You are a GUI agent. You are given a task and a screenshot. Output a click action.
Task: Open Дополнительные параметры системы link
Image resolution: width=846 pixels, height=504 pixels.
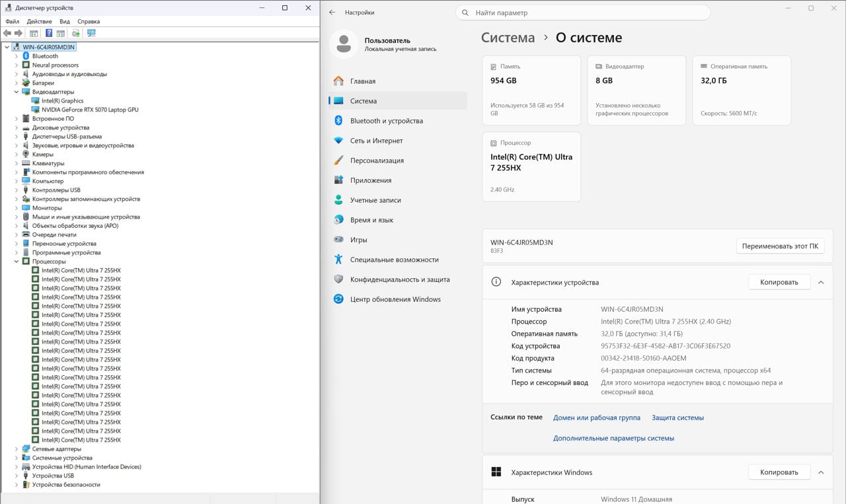pos(613,438)
